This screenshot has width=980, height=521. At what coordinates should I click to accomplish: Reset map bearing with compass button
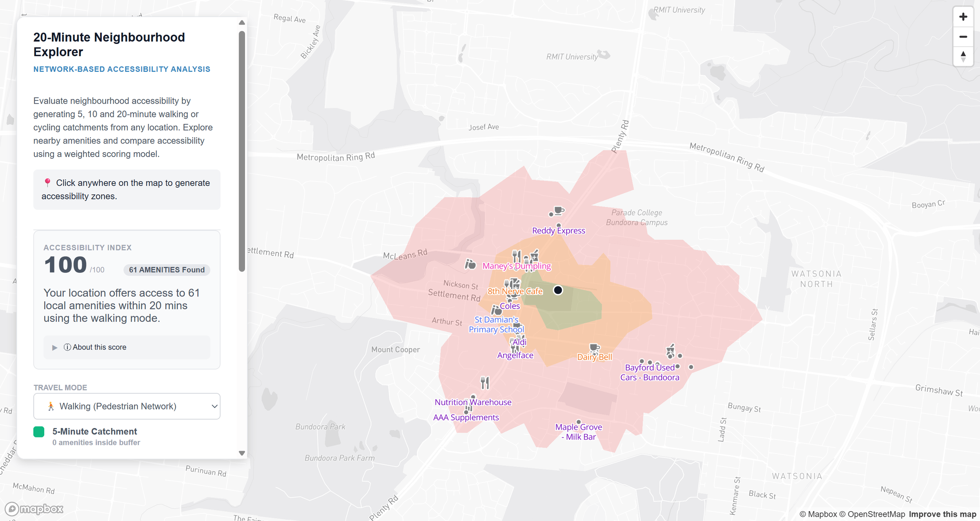[x=963, y=57]
